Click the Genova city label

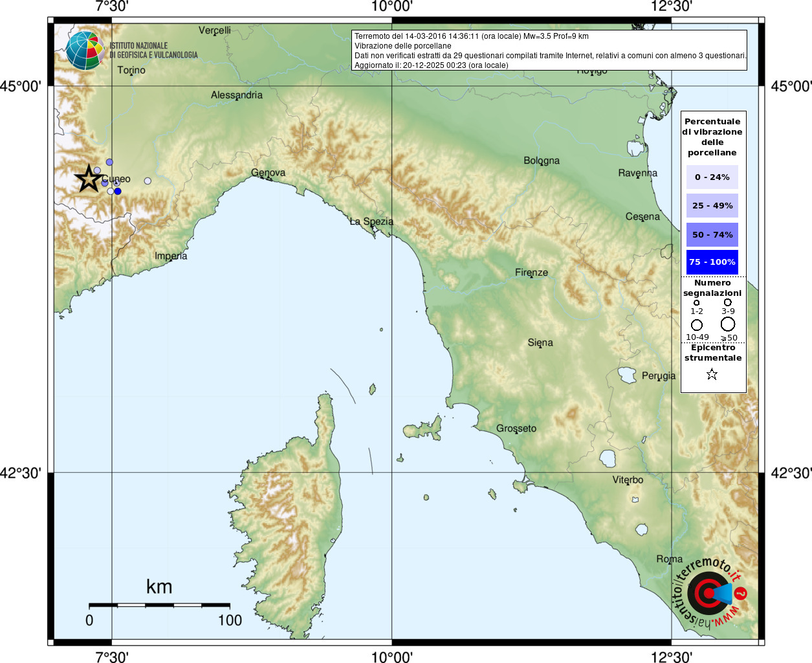point(268,173)
